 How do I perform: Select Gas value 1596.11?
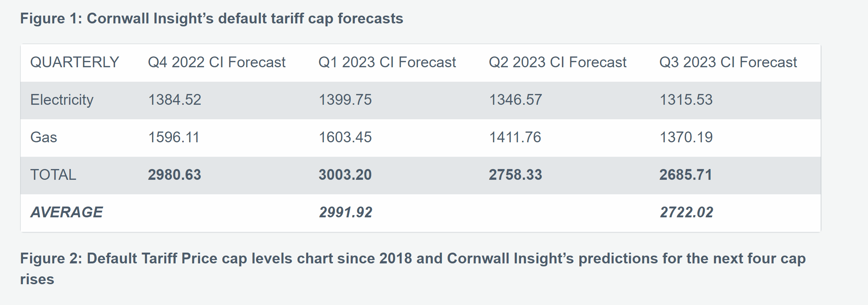click(x=174, y=137)
